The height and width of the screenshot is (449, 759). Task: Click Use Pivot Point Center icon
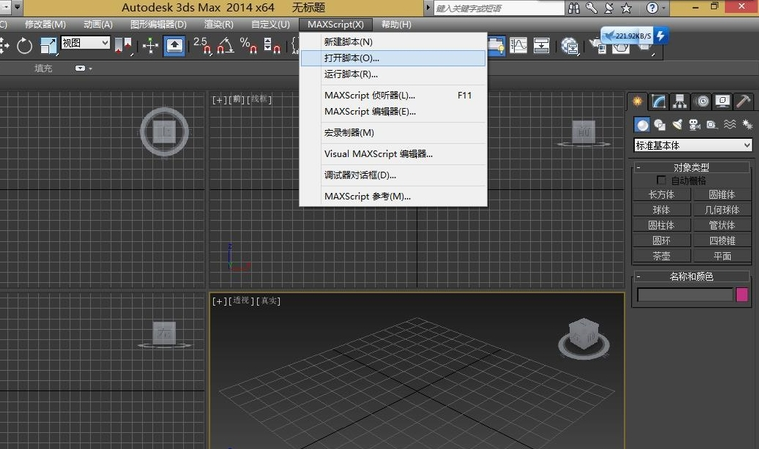click(123, 46)
